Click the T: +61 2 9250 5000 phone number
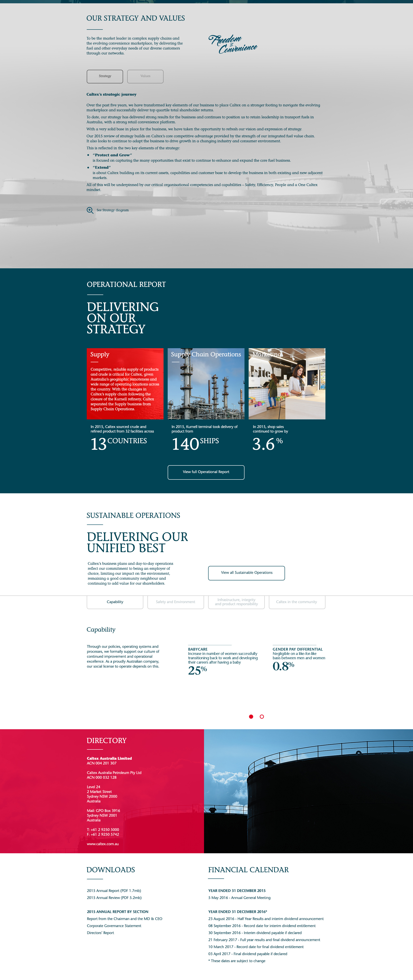Viewport: 413px width, 980px height. (103, 829)
